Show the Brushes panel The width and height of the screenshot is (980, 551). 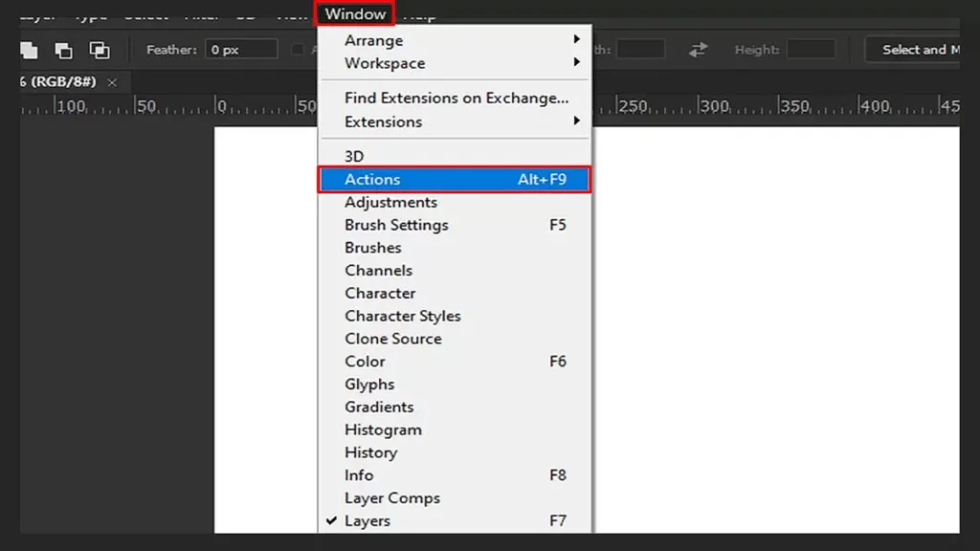click(455, 248)
